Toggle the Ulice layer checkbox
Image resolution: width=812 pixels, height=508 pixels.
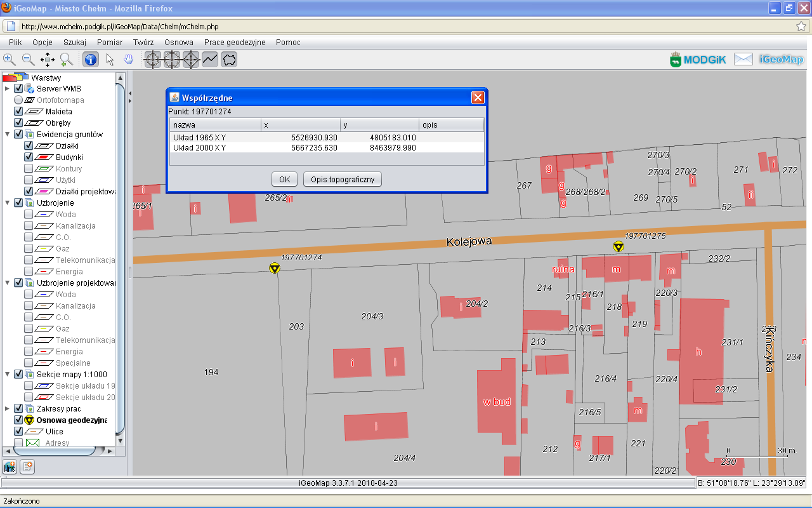(18, 432)
